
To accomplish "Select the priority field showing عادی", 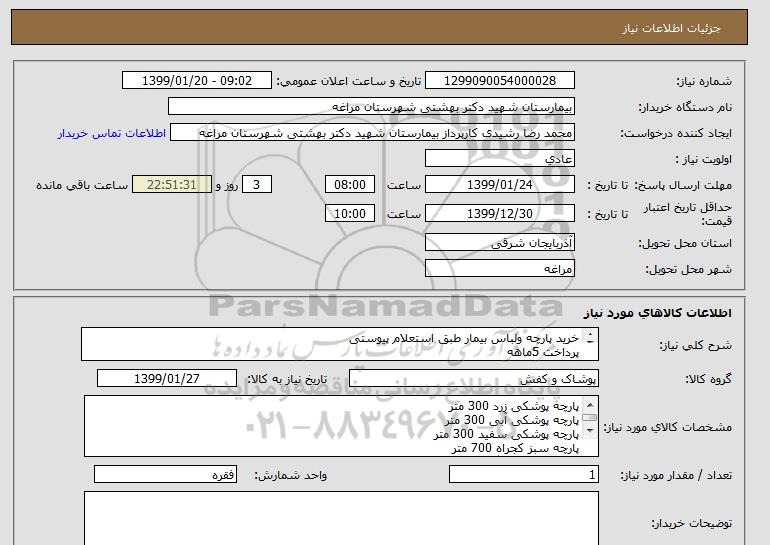I will click(x=499, y=159).
